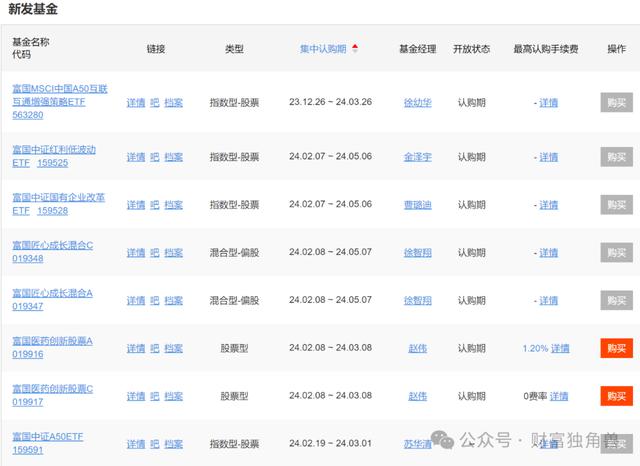Open fund 富国匠心成长混合C
Image resolution: width=640 pixels, height=466 pixels.
(53, 245)
